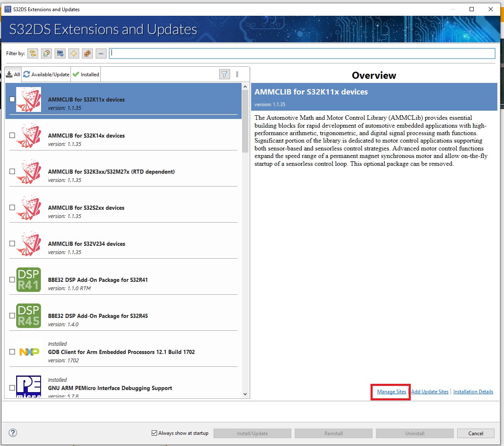
Task: Switch to the Installed tab
Action: [x=85, y=74]
